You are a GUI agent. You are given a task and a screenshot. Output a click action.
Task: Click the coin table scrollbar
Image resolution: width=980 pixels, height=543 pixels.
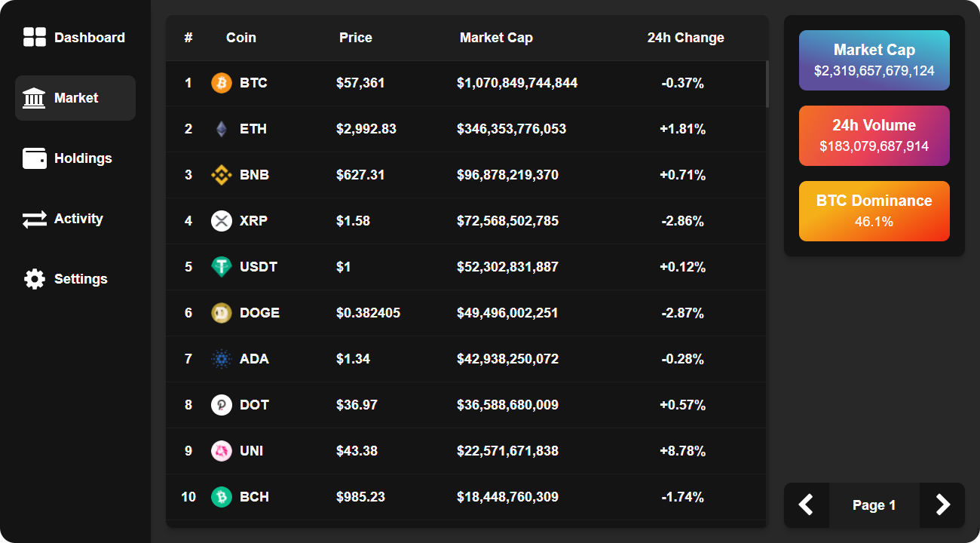[767, 84]
